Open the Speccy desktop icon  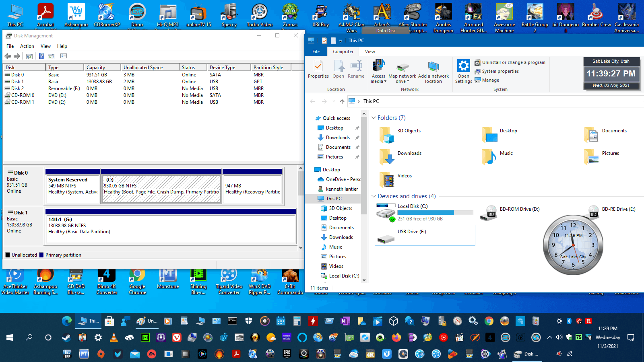click(229, 15)
